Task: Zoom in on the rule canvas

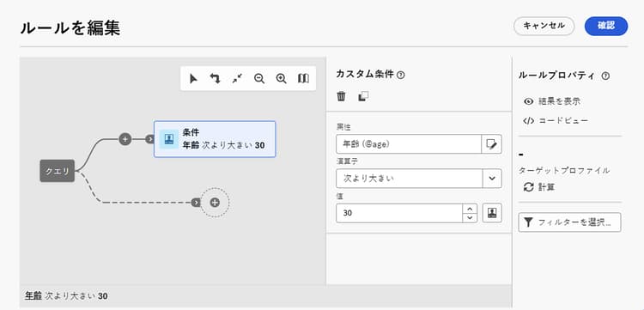Action: click(x=282, y=78)
